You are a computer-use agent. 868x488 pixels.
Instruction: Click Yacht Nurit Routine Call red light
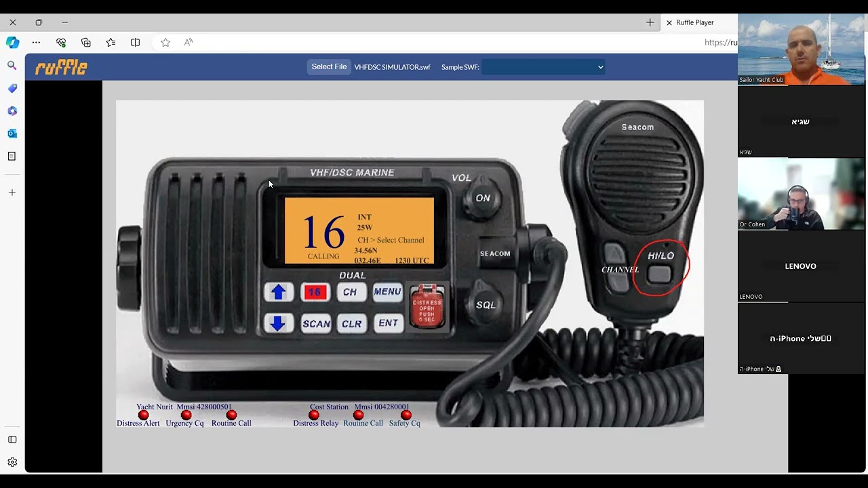point(231,415)
